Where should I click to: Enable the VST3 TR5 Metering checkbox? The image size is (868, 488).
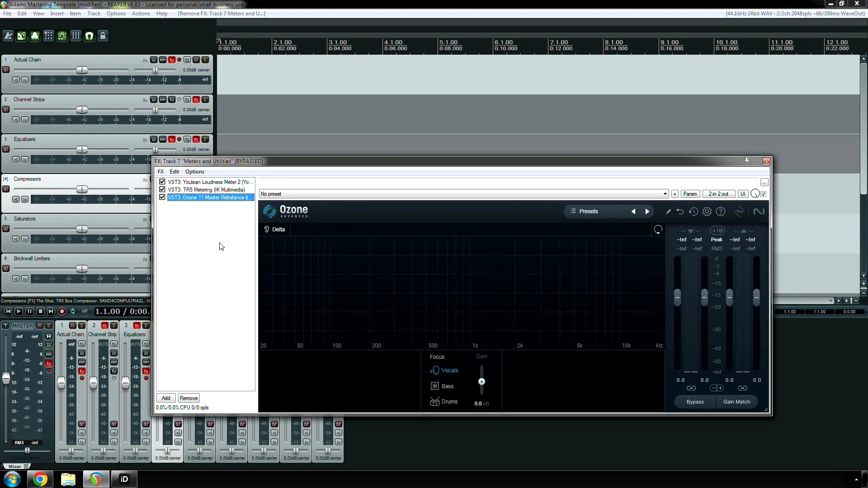[x=162, y=189]
